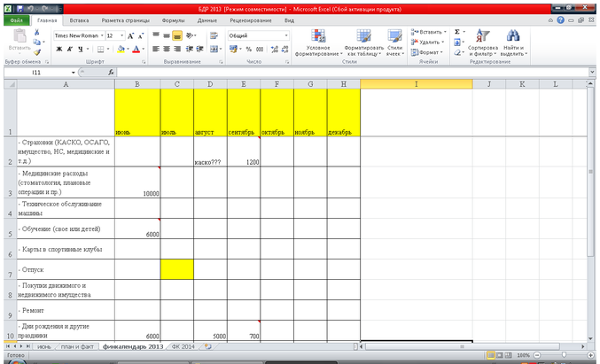Select the Format Painter brush icon
This screenshot has height=364, width=600.
click(x=38, y=52)
